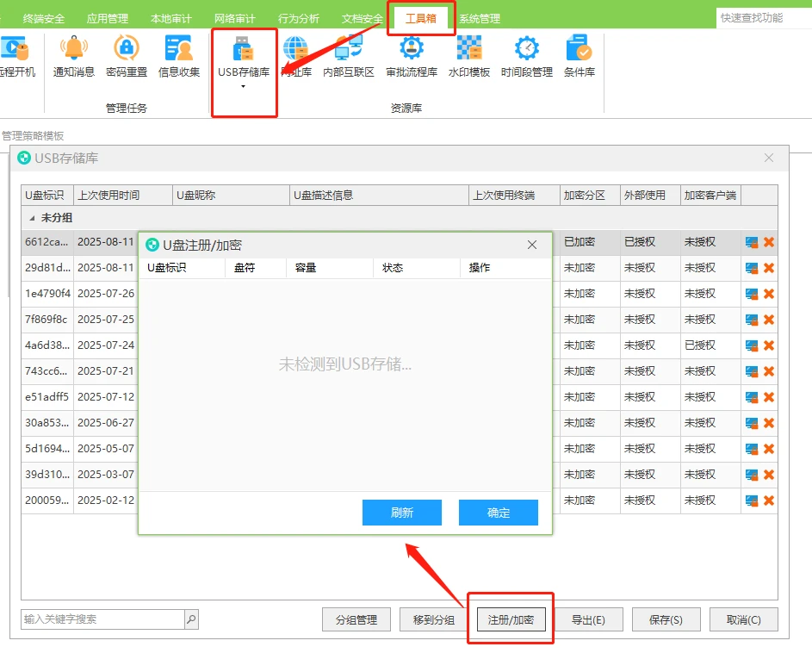Sort by 上次使用时间 column header
The width and height of the screenshot is (812, 653).
click(x=123, y=196)
